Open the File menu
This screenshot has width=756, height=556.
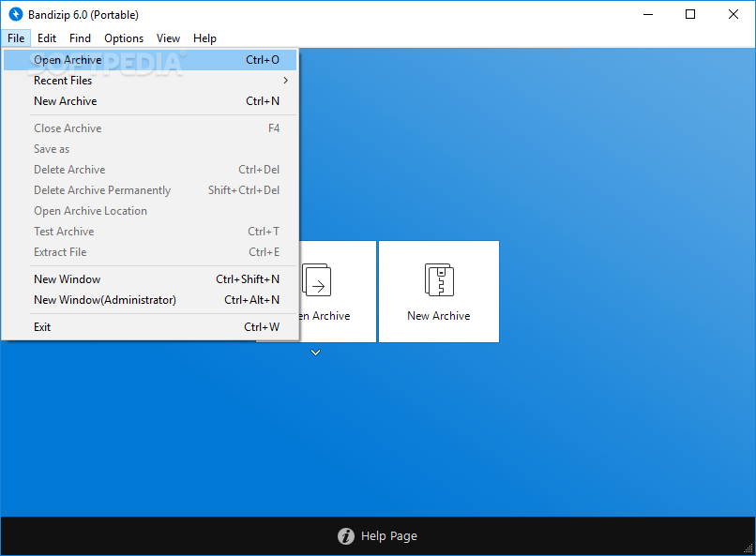click(16, 38)
